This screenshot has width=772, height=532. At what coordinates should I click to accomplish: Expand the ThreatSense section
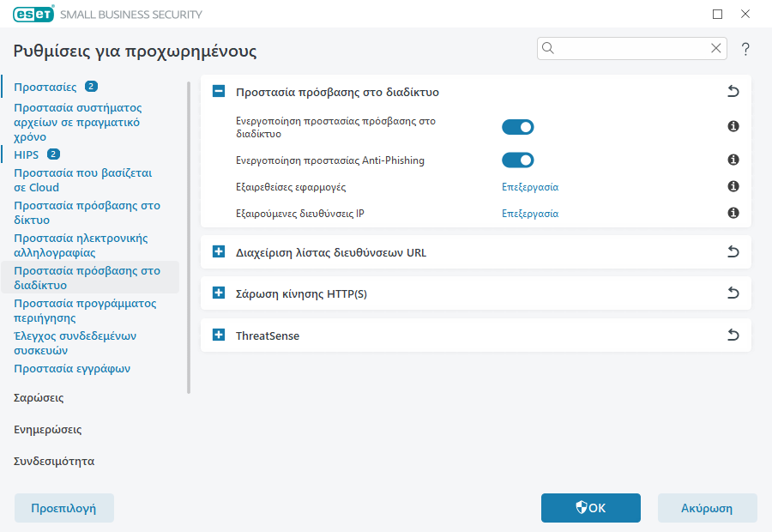(219, 335)
